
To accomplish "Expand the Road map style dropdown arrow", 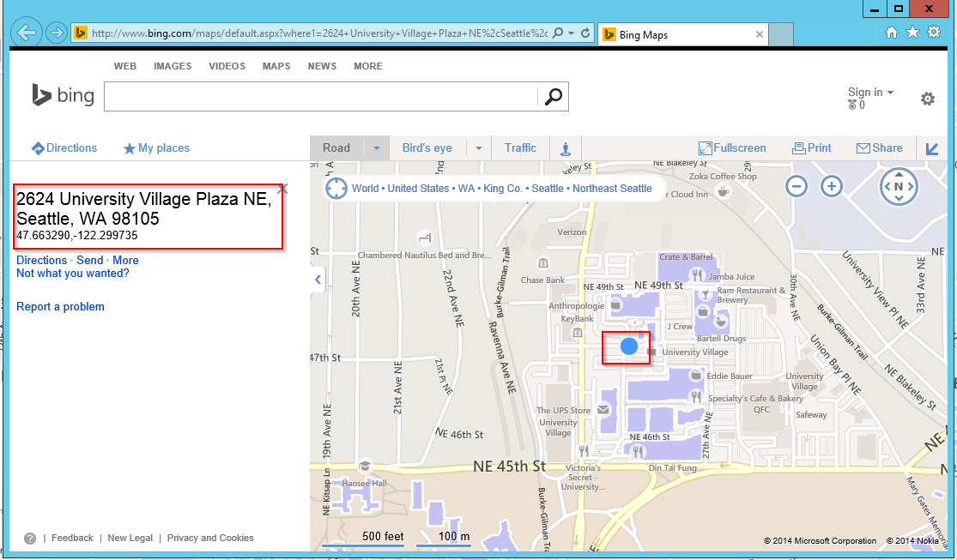I will 376,148.
